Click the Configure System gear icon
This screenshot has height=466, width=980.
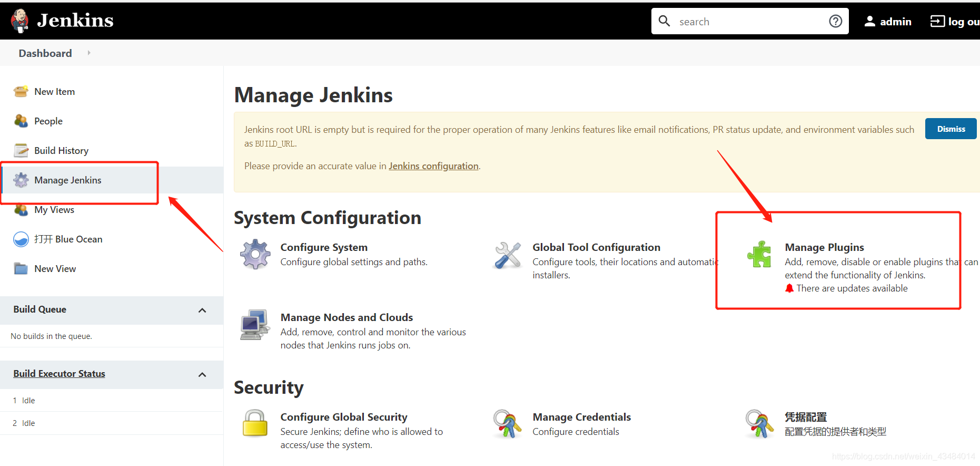pos(255,254)
